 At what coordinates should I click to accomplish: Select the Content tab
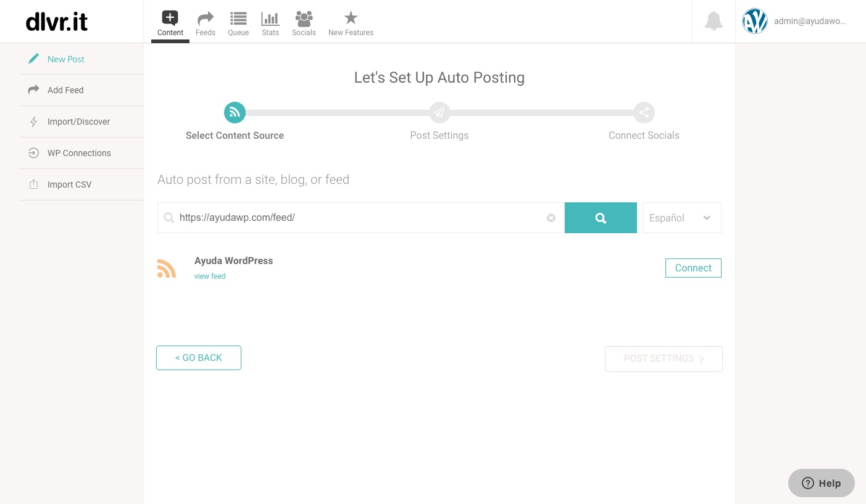(170, 23)
